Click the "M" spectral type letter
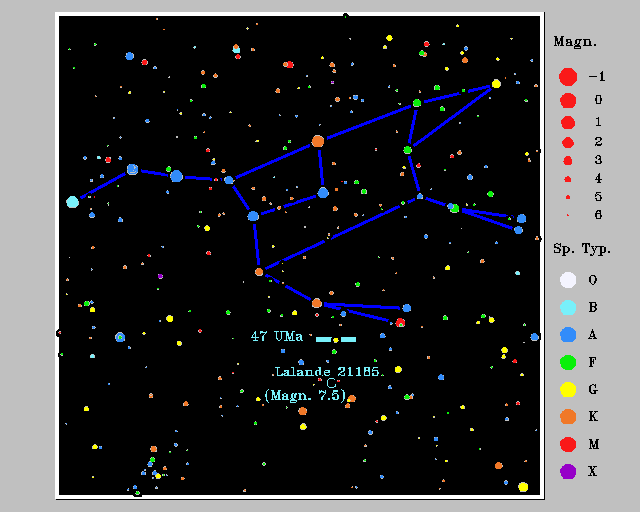The width and height of the screenshot is (640, 512). tap(594, 444)
